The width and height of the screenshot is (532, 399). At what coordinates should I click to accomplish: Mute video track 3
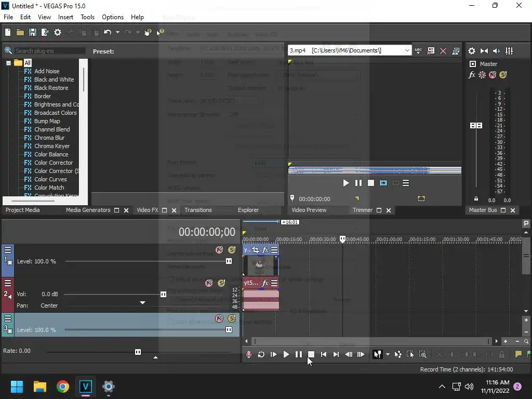coord(220,318)
